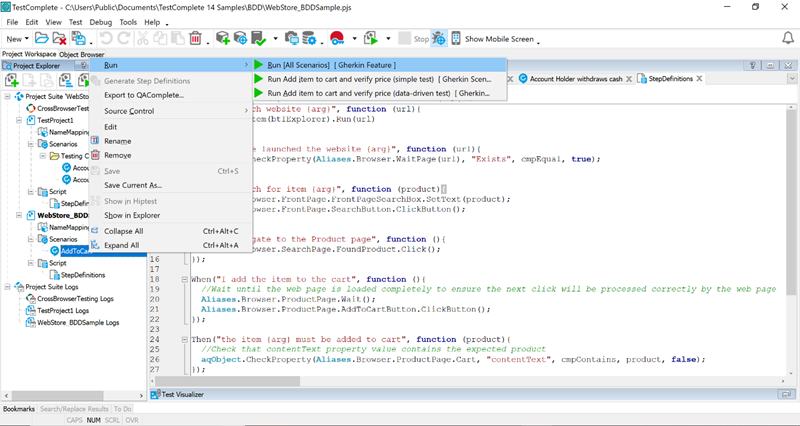Viewport: 800px width, 426px height.
Task: Click the Rename icon in context menu
Action: click(x=95, y=140)
